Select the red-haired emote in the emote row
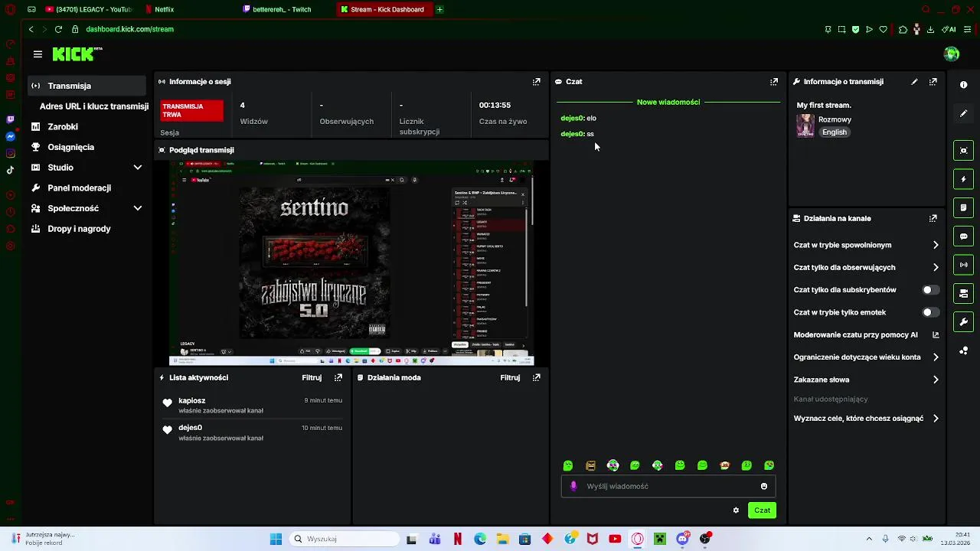This screenshot has width=980, height=551. tap(725, 465)
